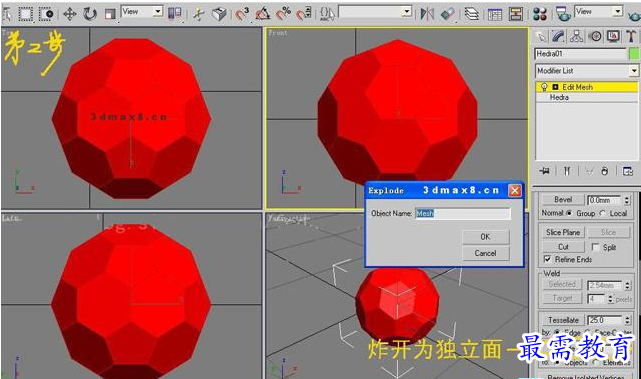Choose the rectangular selection region tool
The image size is (641, 379).
click(x=26, y=14)
